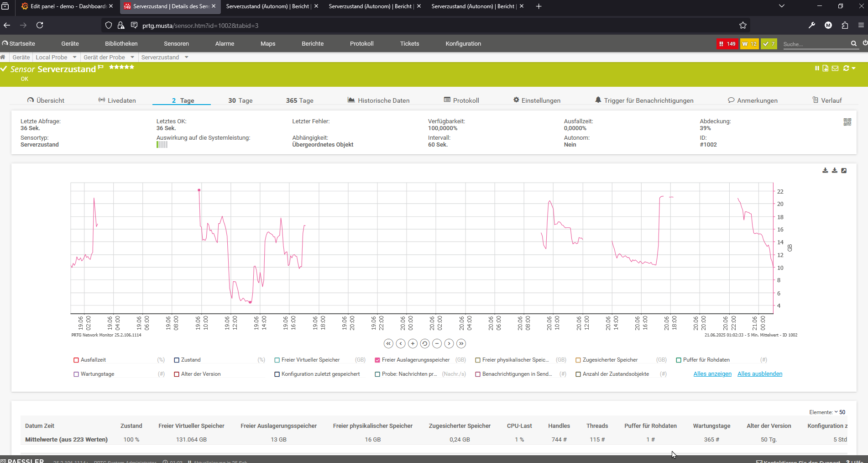Toggle the Zugesicherter Speicher checkbox
This screenshot has width=868, height=463.
(x=578, y=360)
